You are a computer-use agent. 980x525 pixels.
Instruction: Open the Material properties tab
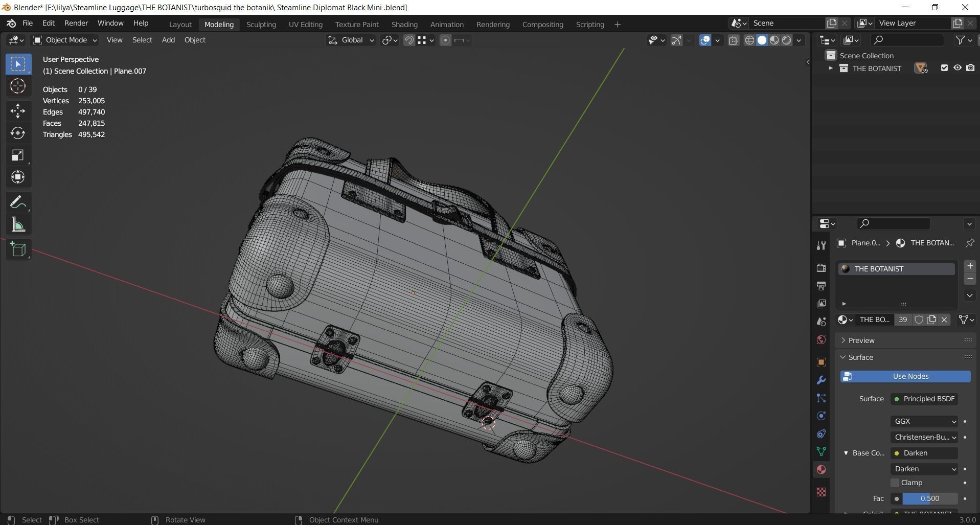click(x=821, y=469)
